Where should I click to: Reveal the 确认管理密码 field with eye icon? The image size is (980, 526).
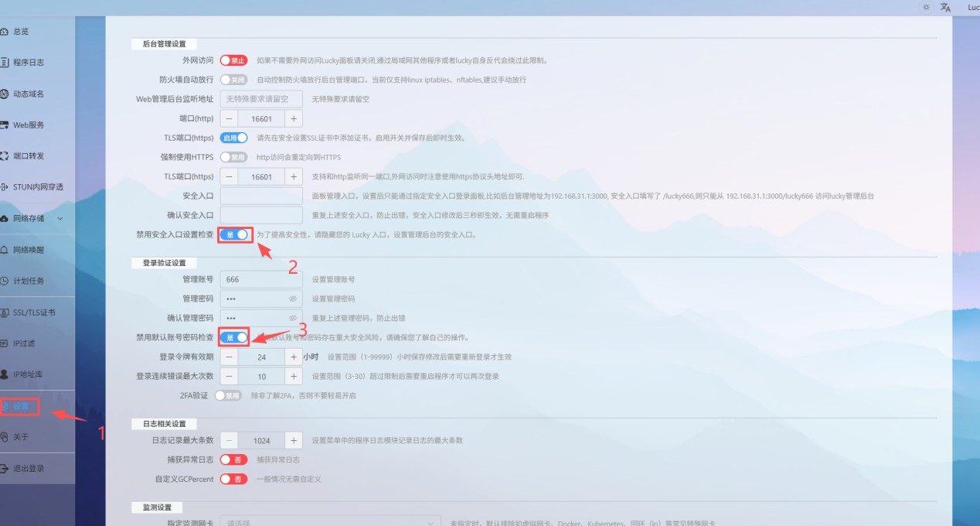293,318
